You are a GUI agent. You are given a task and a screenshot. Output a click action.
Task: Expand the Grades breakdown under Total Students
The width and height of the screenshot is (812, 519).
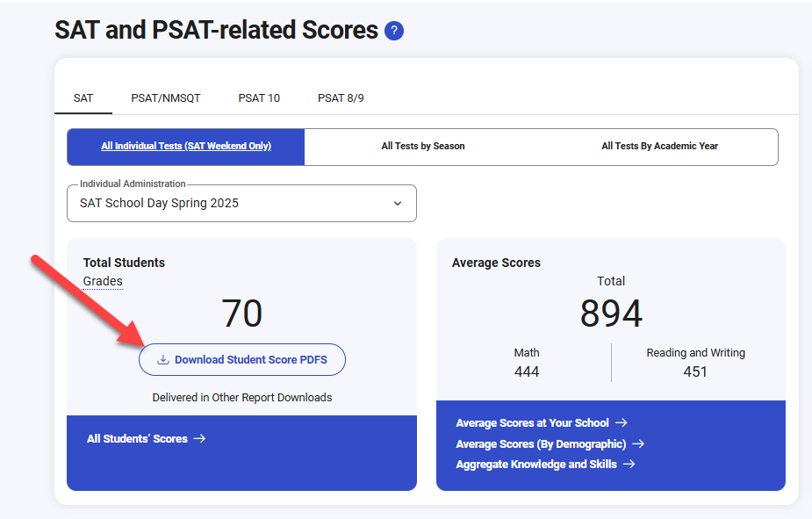(103, 281)
